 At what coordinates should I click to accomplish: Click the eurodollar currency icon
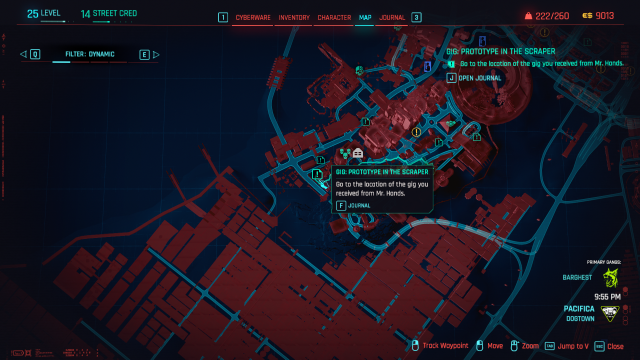[x=587, y=16]
